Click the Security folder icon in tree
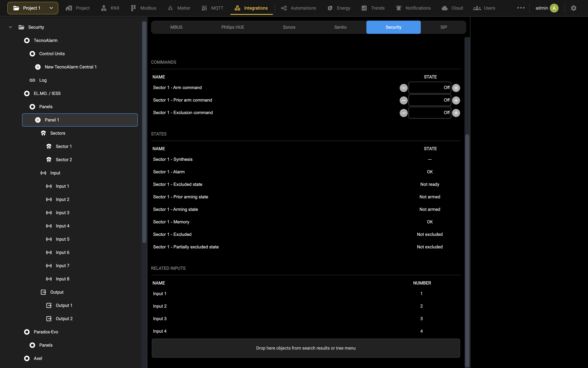 click(21, 27)
